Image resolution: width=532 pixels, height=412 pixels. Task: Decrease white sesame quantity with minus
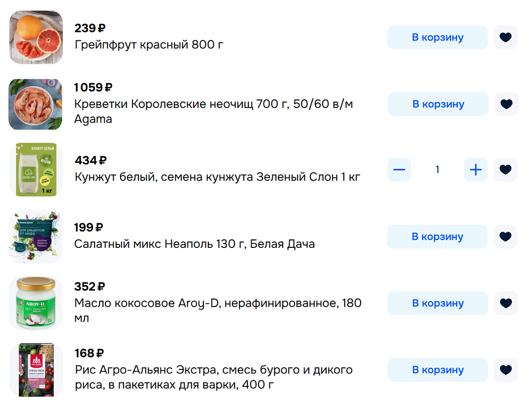399,170
